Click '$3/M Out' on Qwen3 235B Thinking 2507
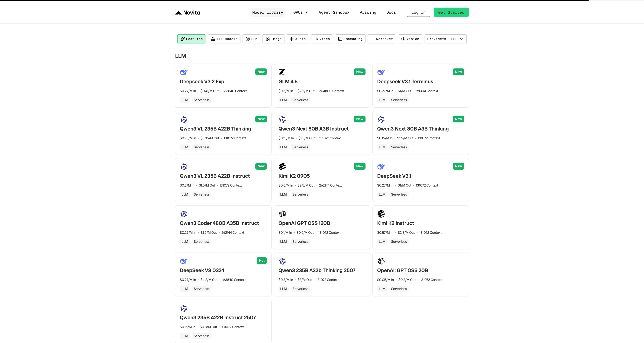This screenshot has height=343, width=644. 304,280
